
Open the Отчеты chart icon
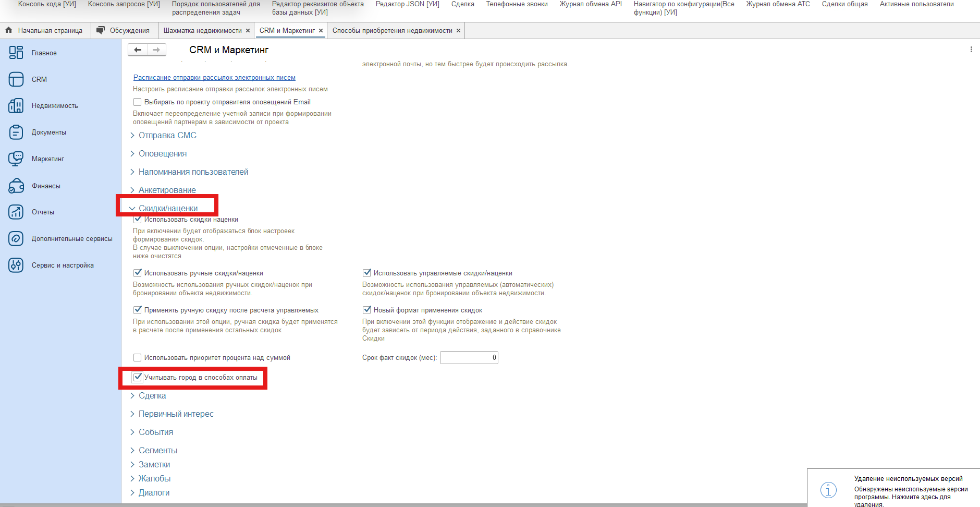(x=16, y=212)
